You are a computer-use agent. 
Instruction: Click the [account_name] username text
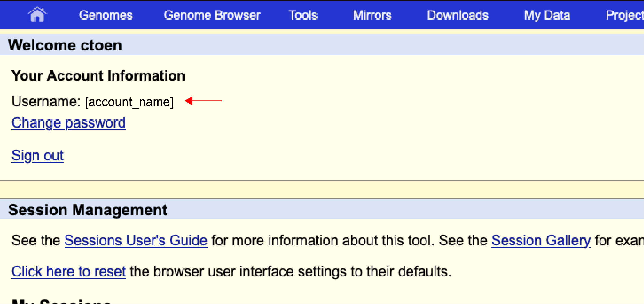coord(129,102)
